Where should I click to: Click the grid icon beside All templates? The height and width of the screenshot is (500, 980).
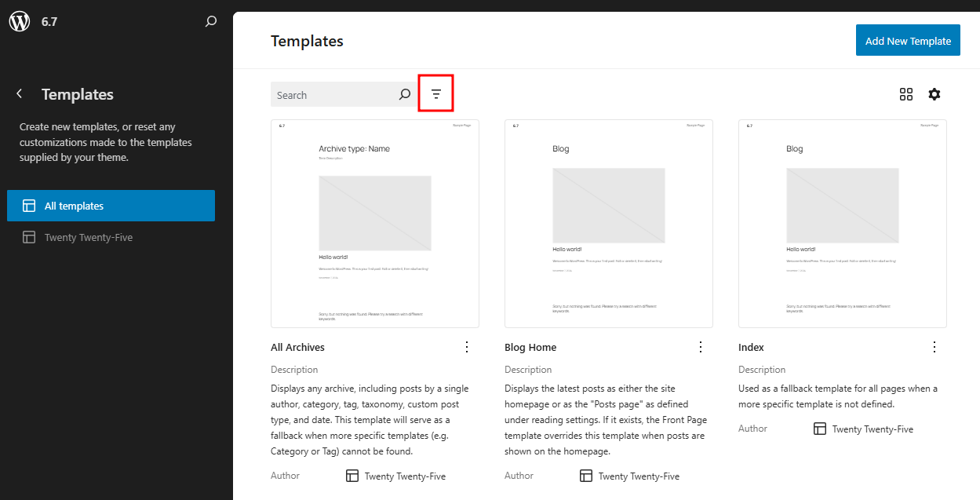(x=29, y=205)
